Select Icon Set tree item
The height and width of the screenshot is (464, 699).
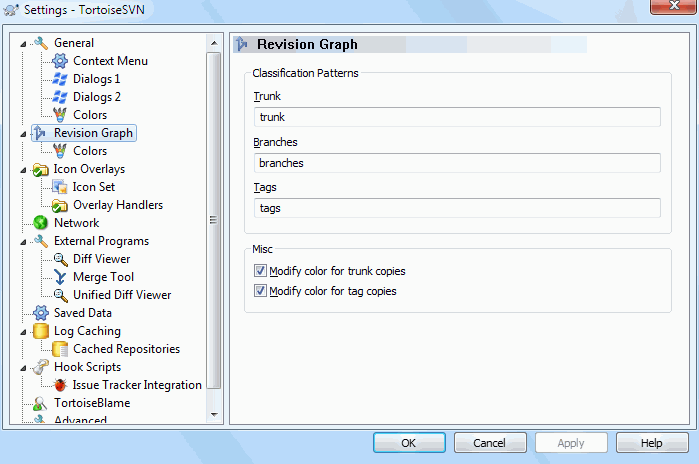tap(94, 187)
